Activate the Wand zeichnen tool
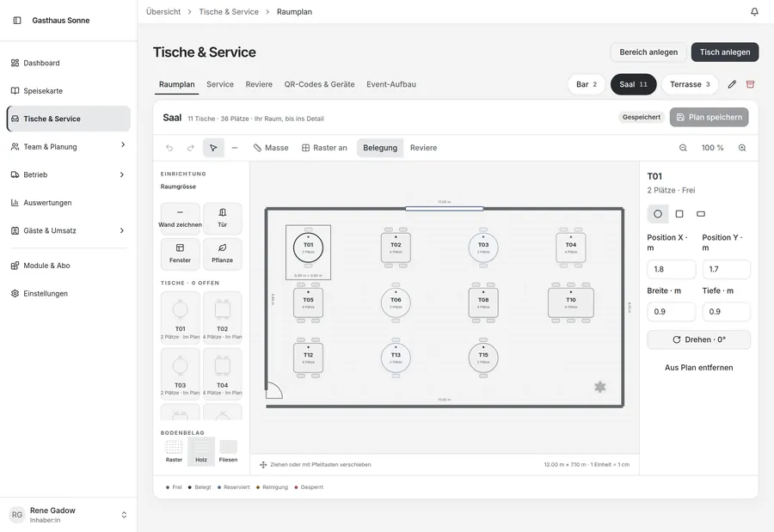Screen dimensions: 774x532 point(181,218)
